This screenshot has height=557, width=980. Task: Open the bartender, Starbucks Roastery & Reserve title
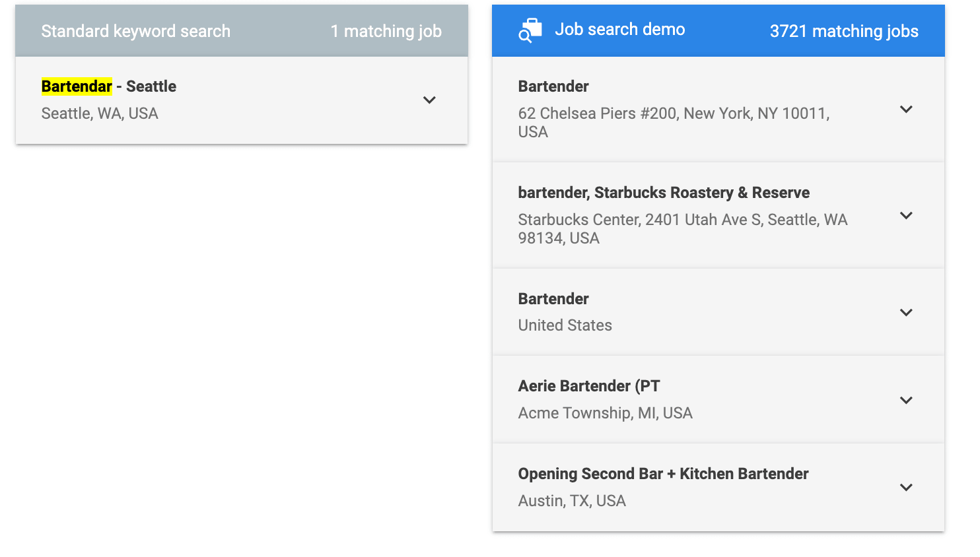(663, 193)
